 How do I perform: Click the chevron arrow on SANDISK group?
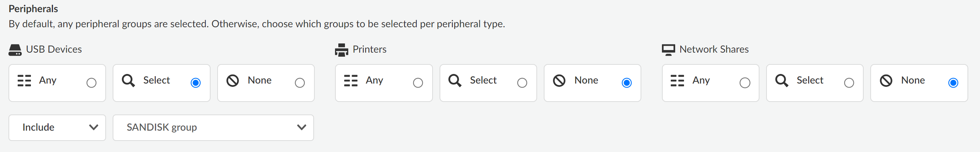[301, 127]
